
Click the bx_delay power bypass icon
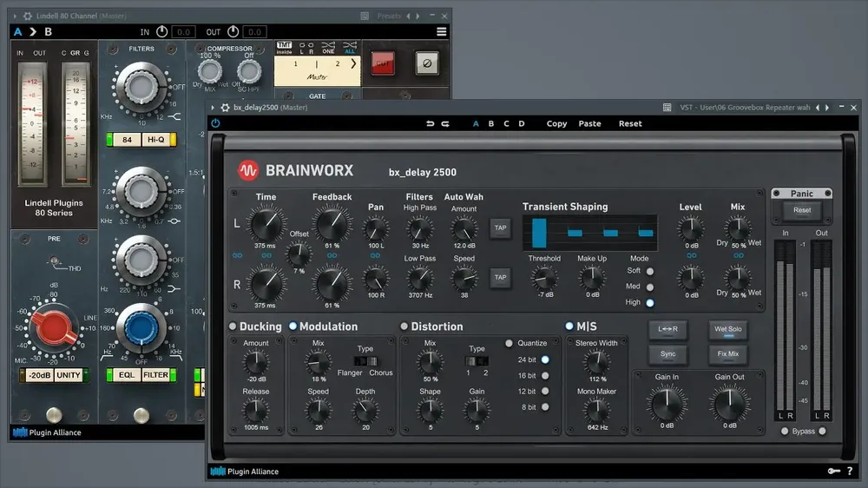click(x=215, y=123)
